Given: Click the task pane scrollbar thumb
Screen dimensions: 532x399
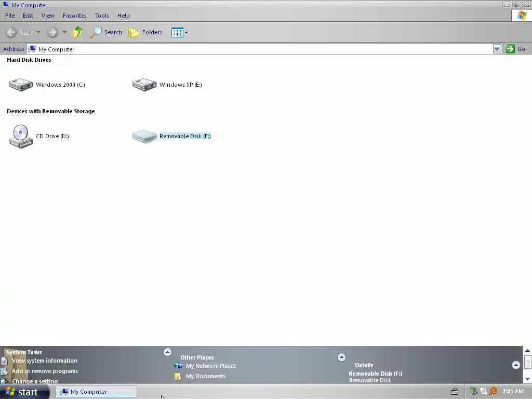Looking at the screenshot, I should click(x=527, y=362).
